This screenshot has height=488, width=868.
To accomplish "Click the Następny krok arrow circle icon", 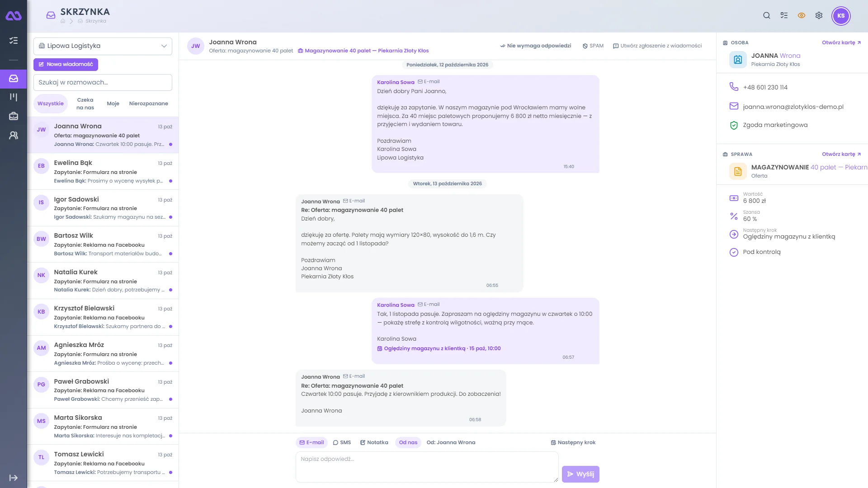I will coord(734,234).
